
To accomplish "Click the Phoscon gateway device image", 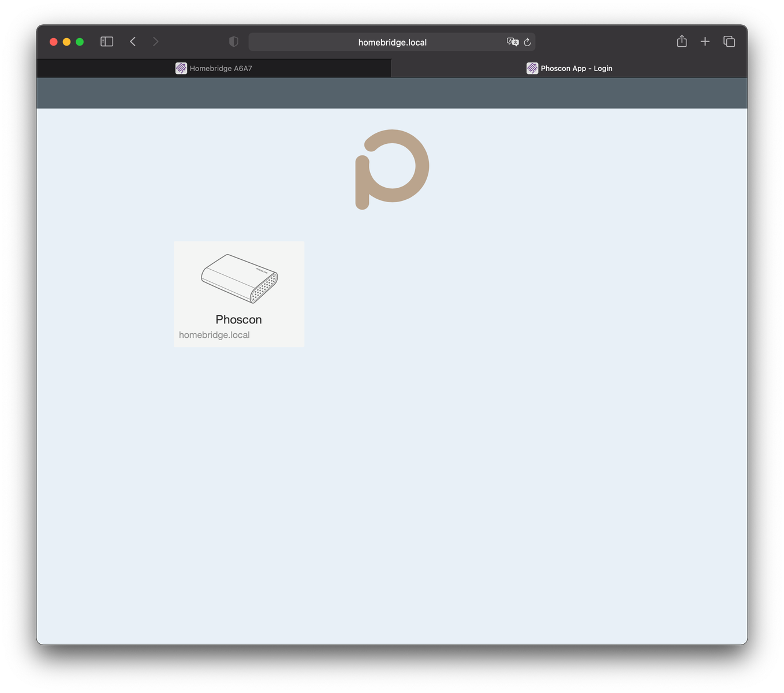I will coord(239,278).
